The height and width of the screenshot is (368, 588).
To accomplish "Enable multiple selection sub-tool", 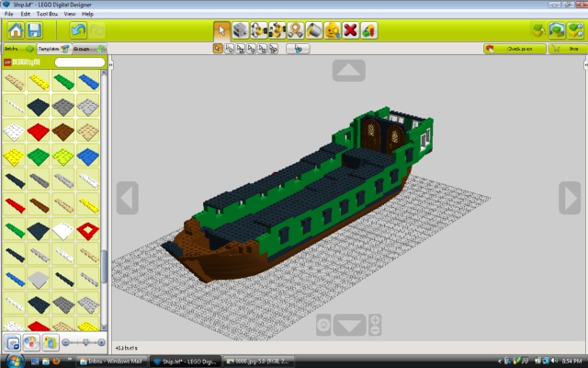I will (229, 49).
